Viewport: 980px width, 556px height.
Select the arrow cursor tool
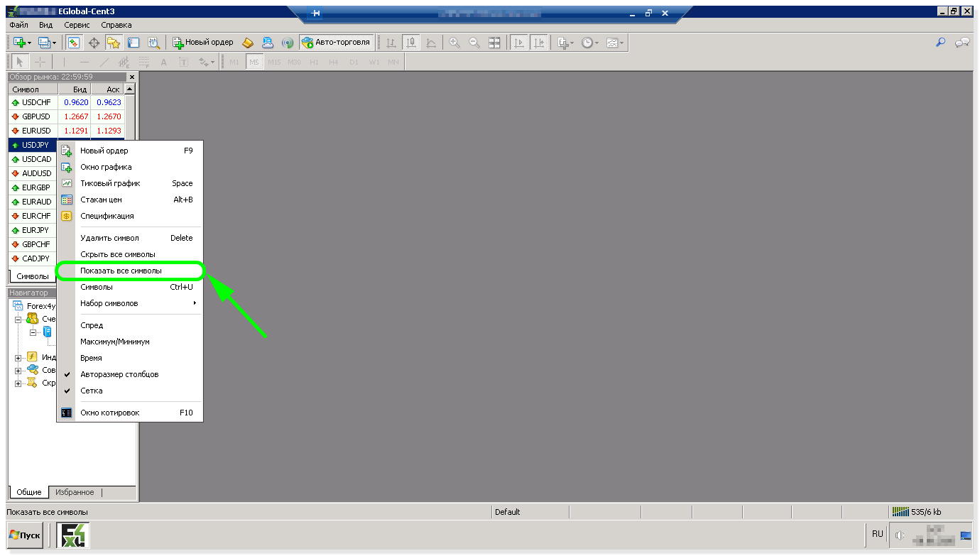[x=21, y=62]
